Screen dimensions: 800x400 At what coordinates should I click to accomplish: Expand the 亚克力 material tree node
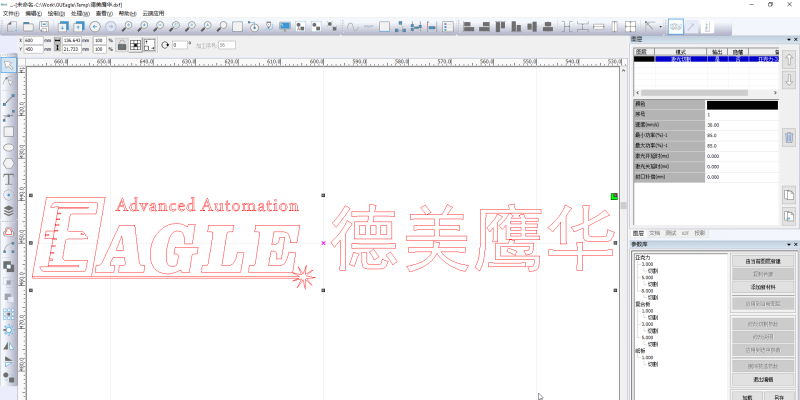coord(642,258)
